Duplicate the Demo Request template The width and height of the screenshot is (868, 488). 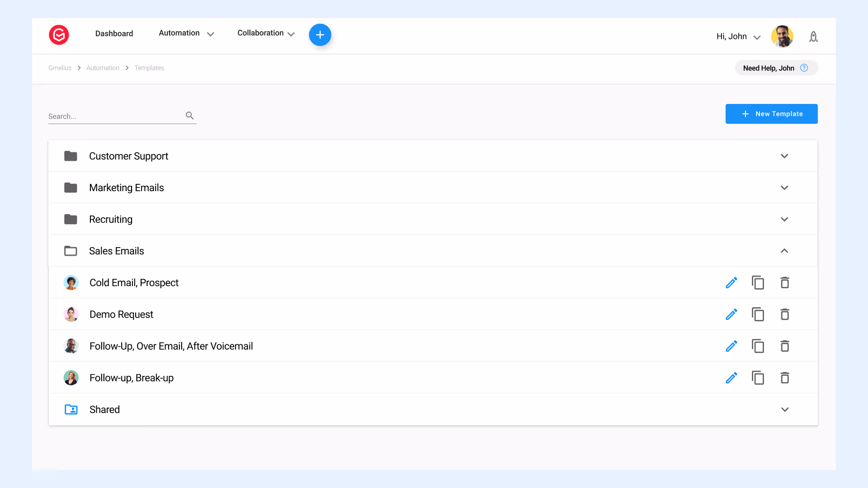pyautogui.click(x=758, y=314)
